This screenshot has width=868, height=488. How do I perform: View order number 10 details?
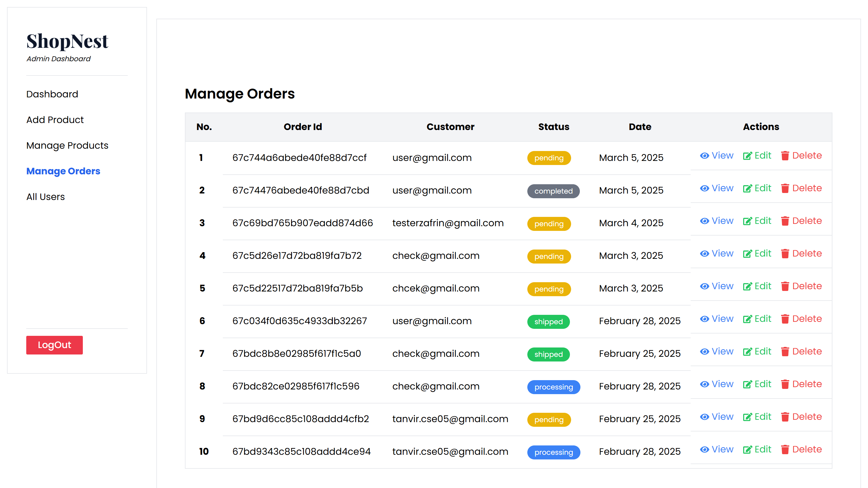(716, 450)
